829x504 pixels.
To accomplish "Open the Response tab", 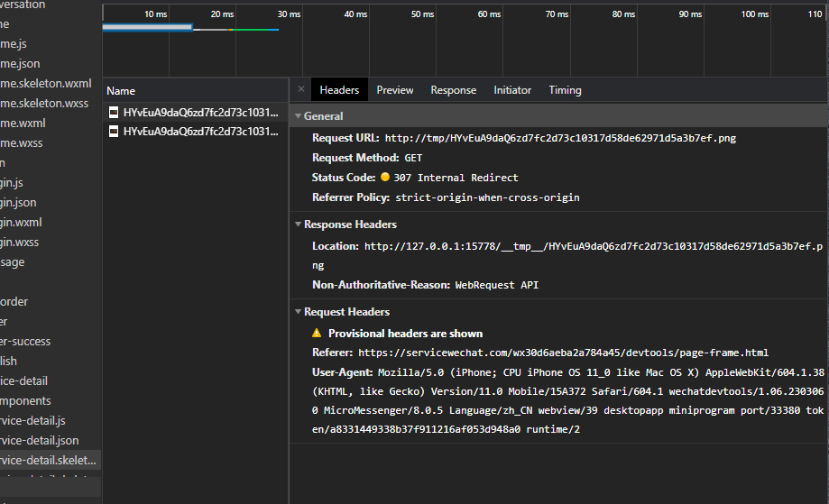I will (453, 90).
